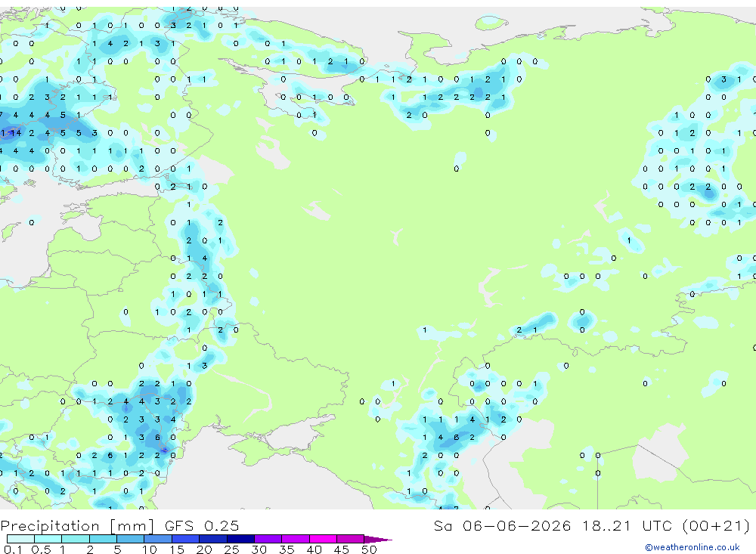Click the above-50 arrow tip of the legend
The width and height of the screenshot is (756, 554).
[x=378, y=539]
